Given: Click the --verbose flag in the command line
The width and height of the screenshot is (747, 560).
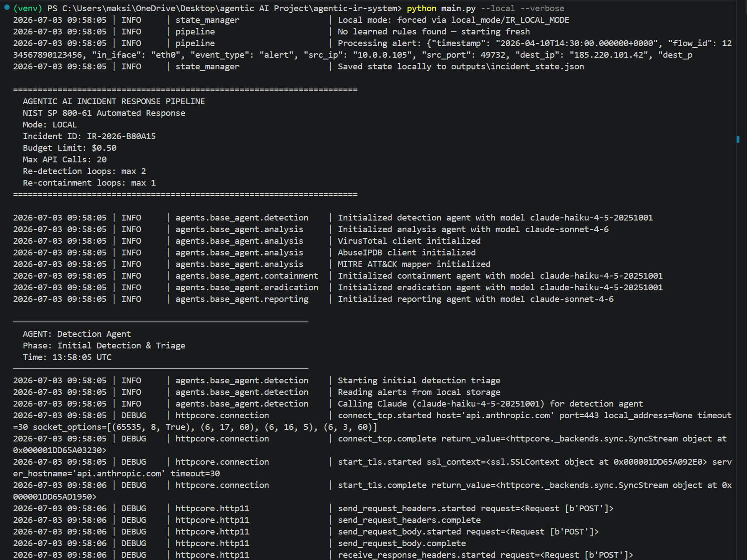Looking at the screenshot, I should point(542,8).
